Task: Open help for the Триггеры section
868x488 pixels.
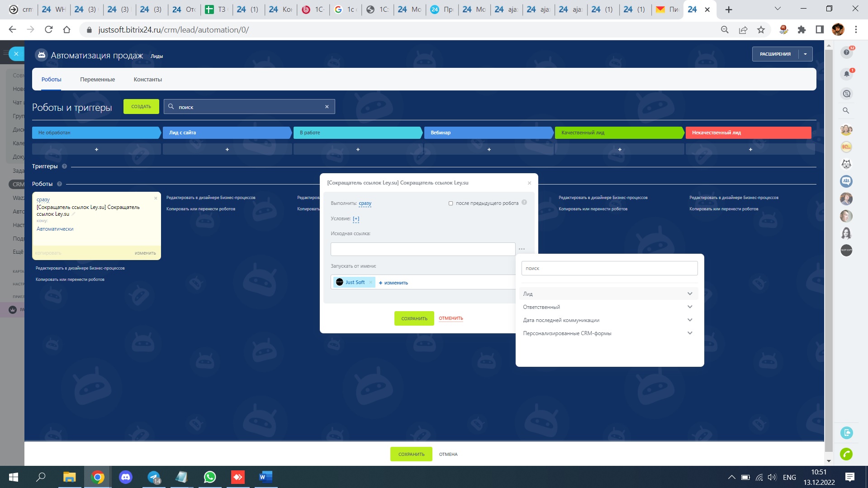Action: (64, 166)
